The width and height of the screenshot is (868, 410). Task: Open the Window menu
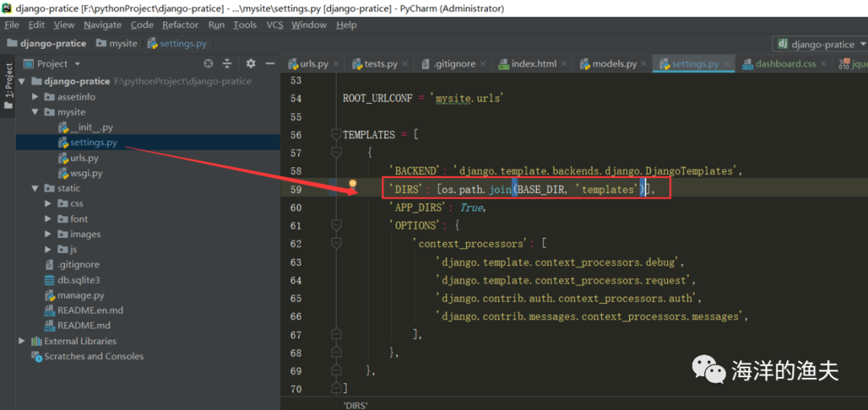tap(309, 25)
